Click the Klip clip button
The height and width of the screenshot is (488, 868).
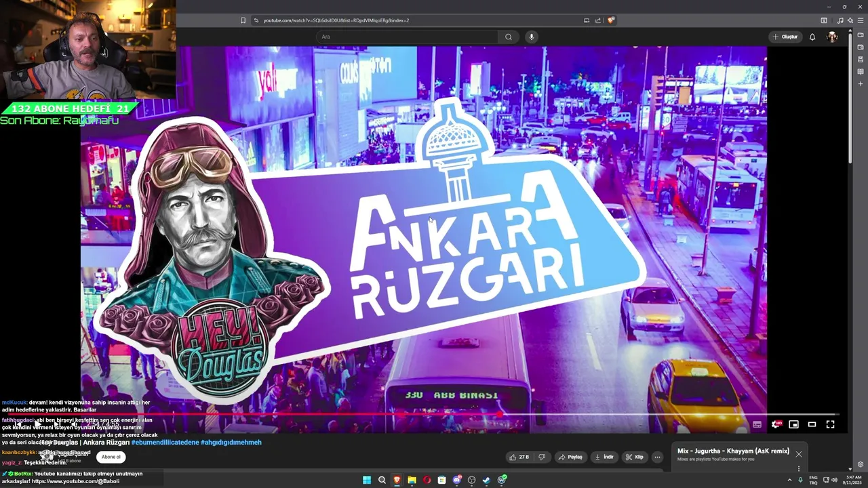[635, 457]
